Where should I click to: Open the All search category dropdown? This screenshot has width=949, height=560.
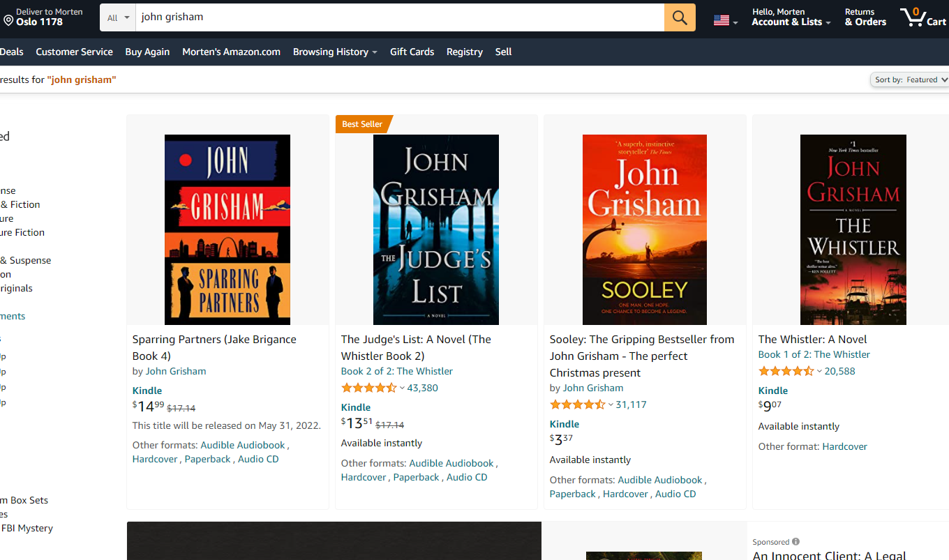click(x=118, y=17)
